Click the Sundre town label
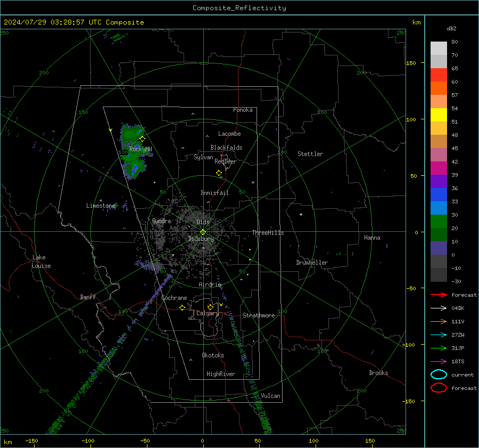Image resolution: width=479 pixels, height=448 pixels. coord(161,221)
